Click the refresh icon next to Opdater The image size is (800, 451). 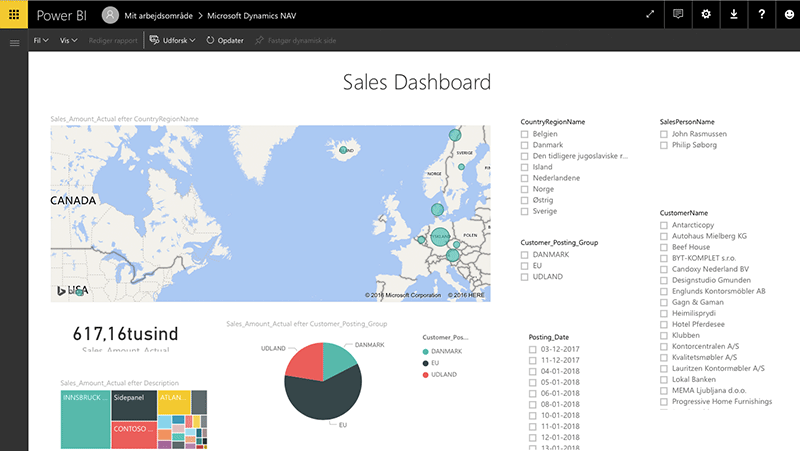(x=210, y=40)
